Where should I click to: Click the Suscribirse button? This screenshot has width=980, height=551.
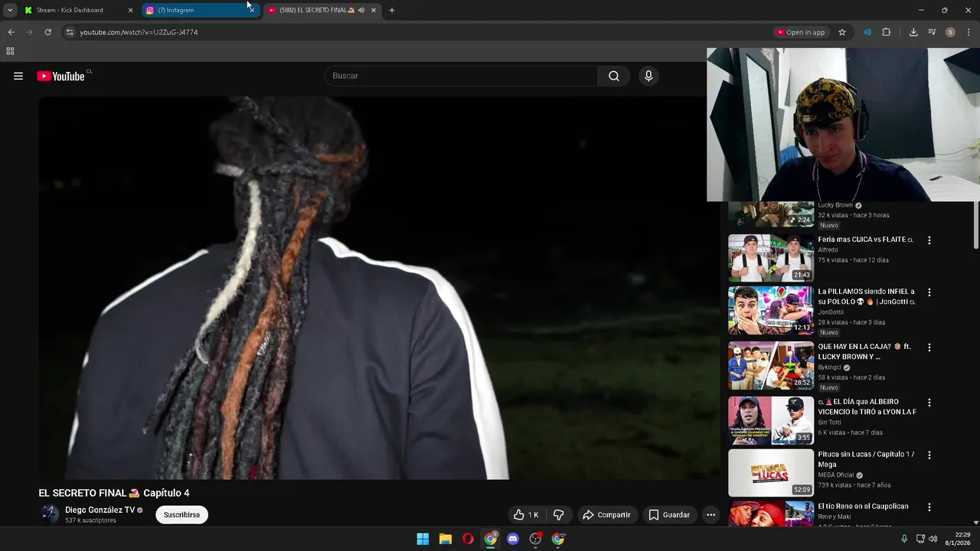(181, 515)
